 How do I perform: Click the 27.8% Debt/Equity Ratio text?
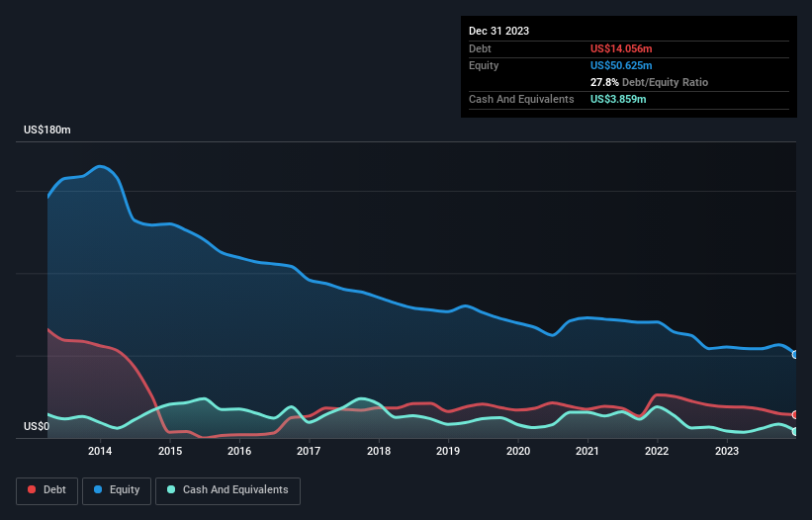649,82
